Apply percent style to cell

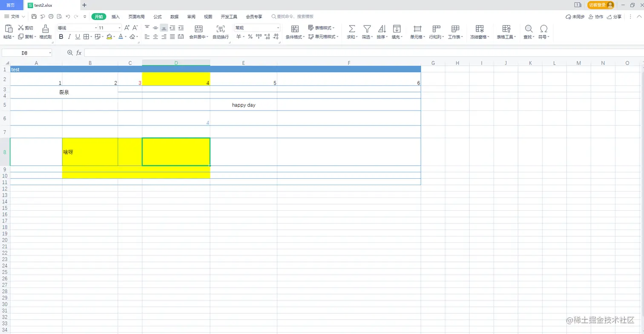point(250,37)
